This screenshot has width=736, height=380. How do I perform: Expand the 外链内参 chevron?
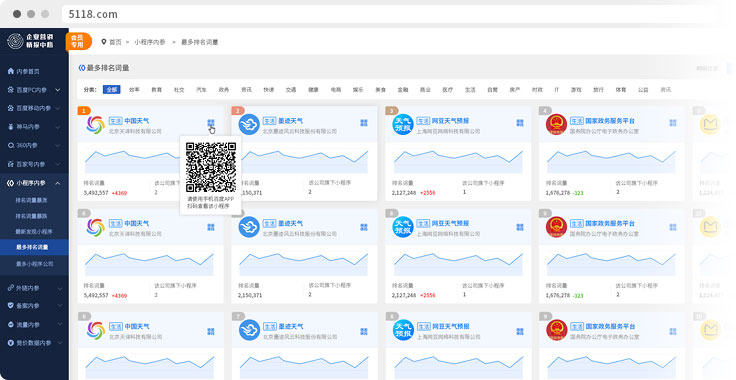[x=60, y=288]
